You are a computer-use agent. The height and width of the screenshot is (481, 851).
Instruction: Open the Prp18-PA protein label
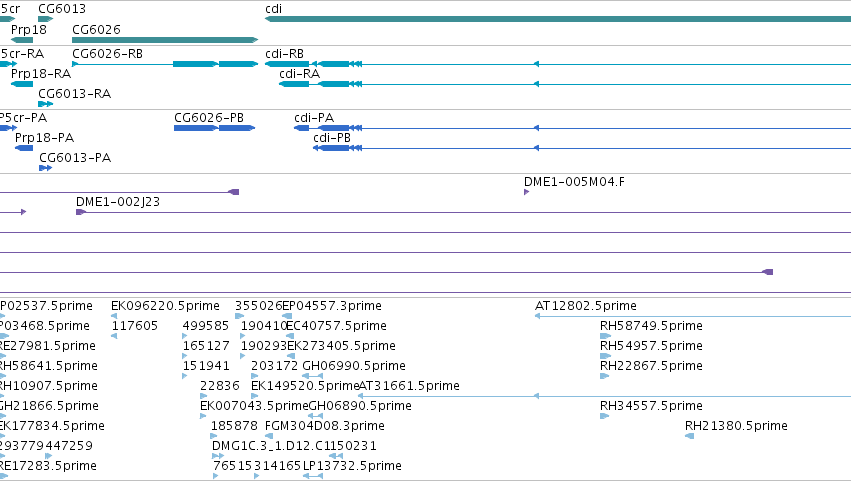(x=45, y=138)
